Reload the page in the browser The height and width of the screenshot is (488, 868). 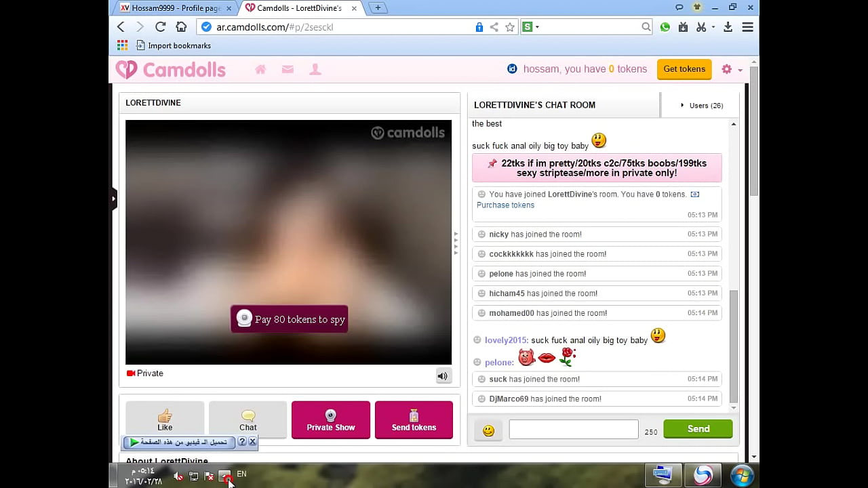tap(160, 27)
